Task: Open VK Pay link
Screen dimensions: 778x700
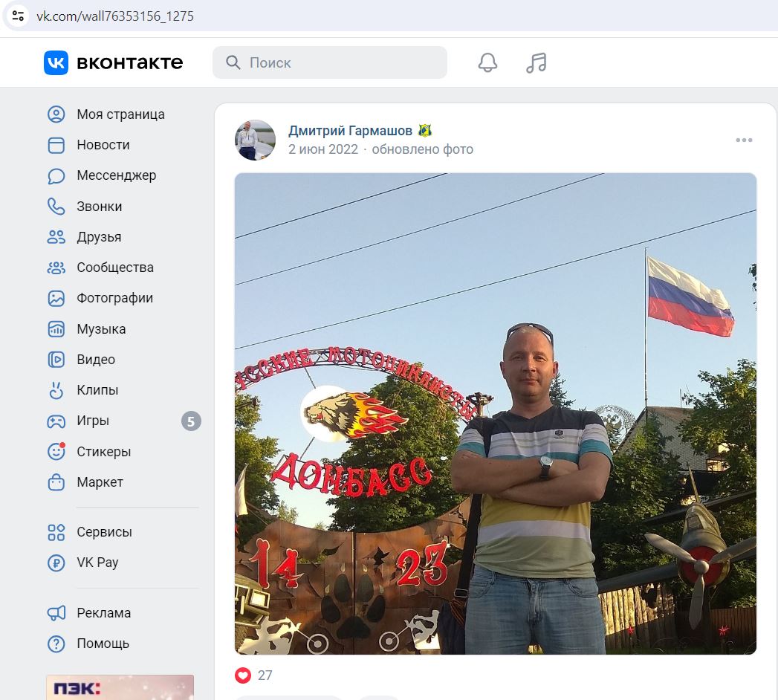Action: (x=97, y=563)
